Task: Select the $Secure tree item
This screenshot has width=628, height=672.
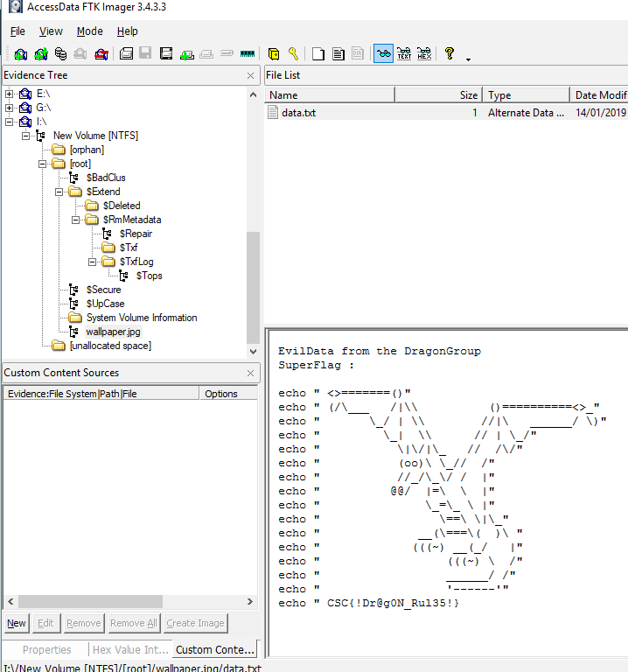Action: coord(104,290)
